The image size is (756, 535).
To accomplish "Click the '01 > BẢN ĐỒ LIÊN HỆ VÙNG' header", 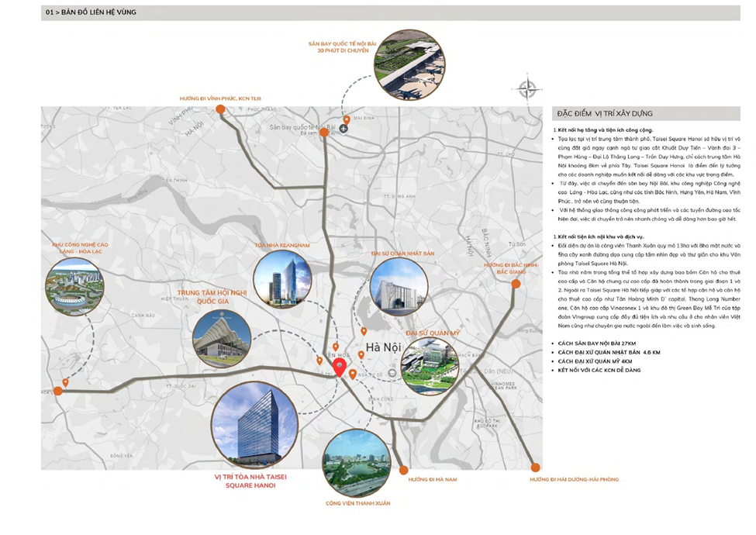I will click(91, 12).
